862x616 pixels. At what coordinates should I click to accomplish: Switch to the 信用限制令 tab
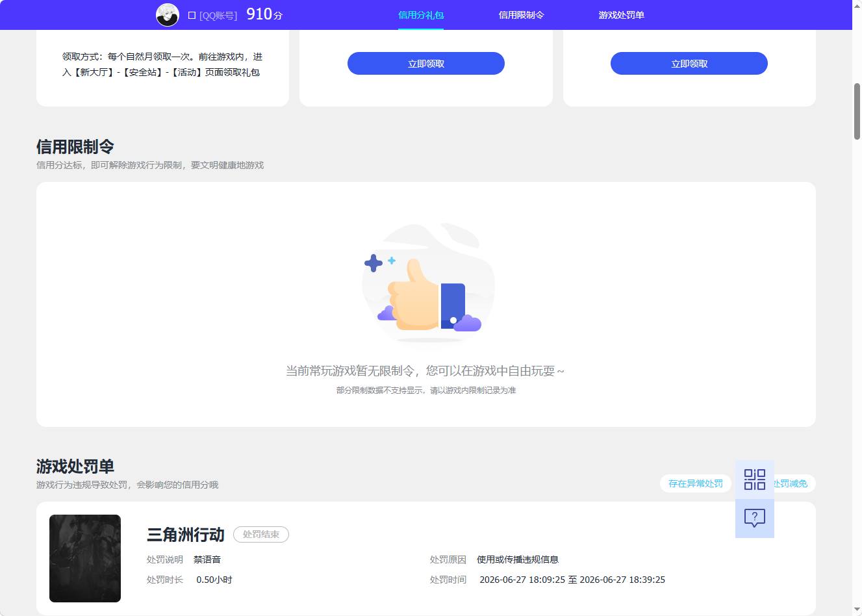[521, 15]
